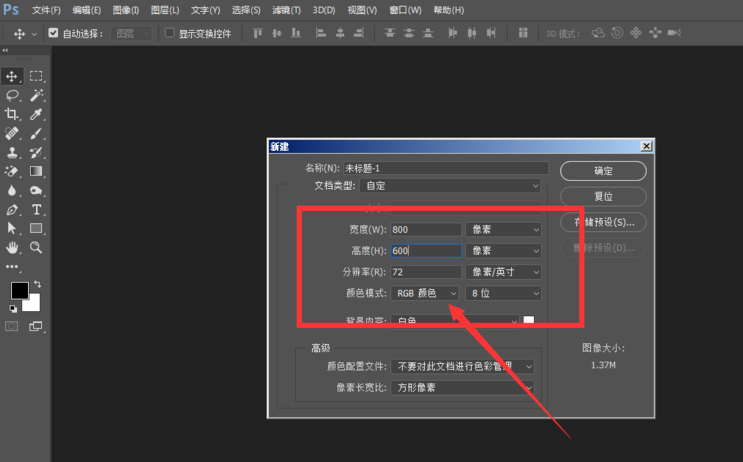Collapse the toolbox with double-arrow icon
The width and height of the screenshot is (743, 462).
click(5, 50)
